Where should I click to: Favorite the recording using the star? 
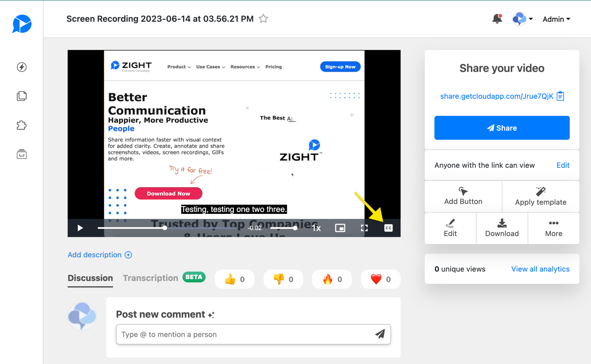click(x=263, y=18)
